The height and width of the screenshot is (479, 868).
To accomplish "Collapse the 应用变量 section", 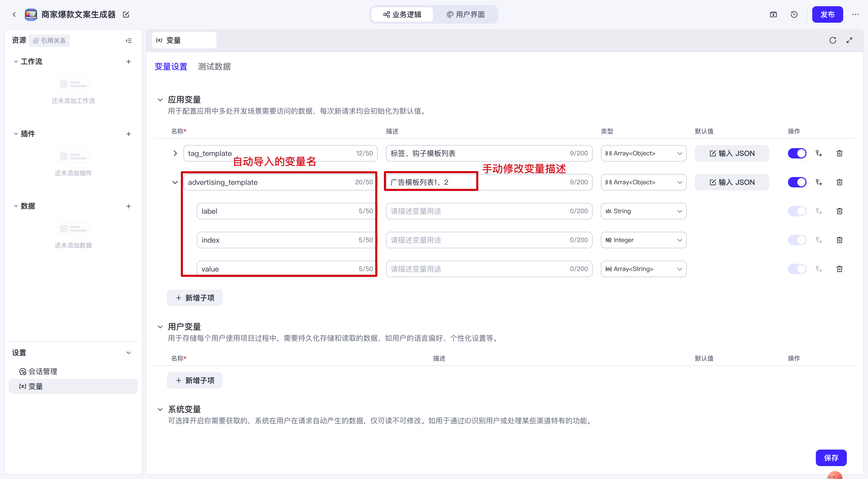I will pyautogui.click(x=160, y=100).
